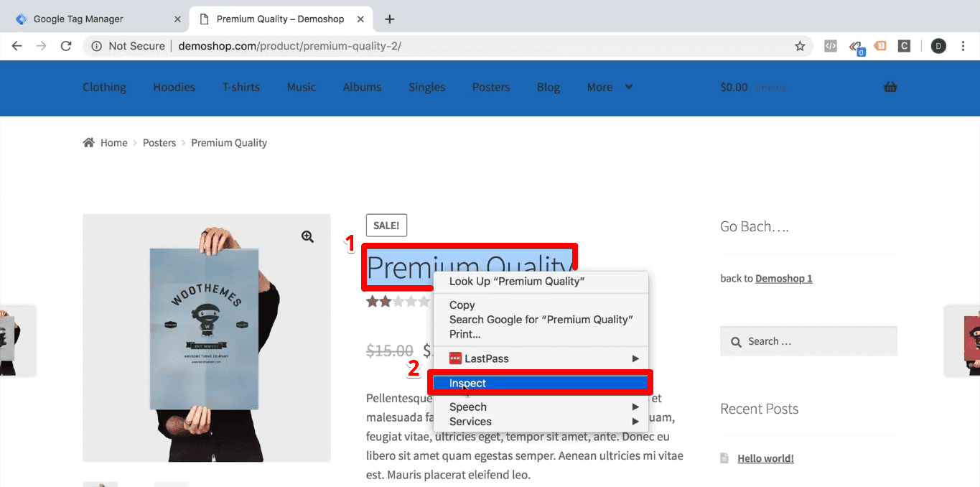Image resolution: width=980 pixels, height=487 pixels.
Task: Bookmark the page using the star icon
Action: point(800,45)
